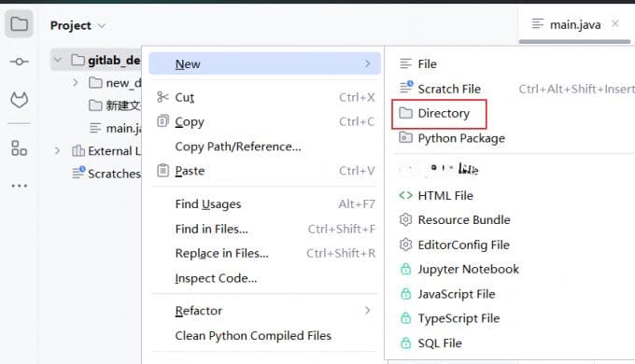The width and height of the screenshot is (635, 364).
Task: Click the Resource Bundle gear icon
Action: [x=405, y=220]
